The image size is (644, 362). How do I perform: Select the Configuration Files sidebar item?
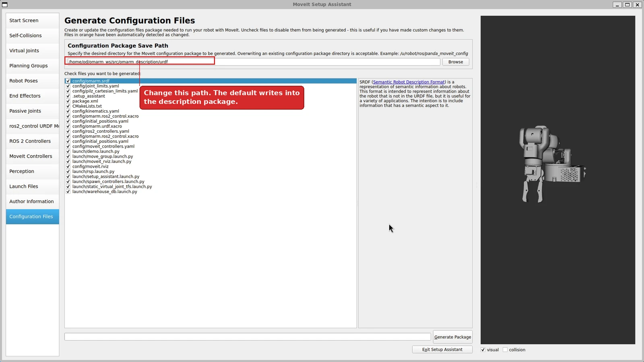click(x=32, y=216)
